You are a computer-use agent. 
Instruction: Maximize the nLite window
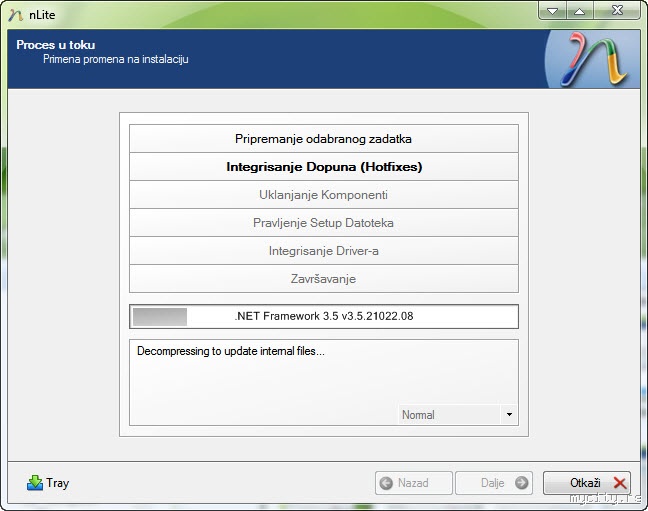tap(580, 10)
